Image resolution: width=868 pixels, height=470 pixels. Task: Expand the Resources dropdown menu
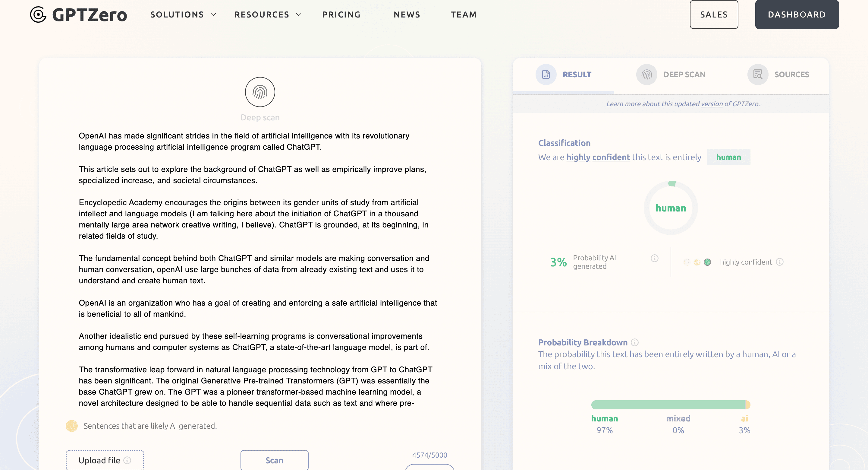tap(268, 14)
